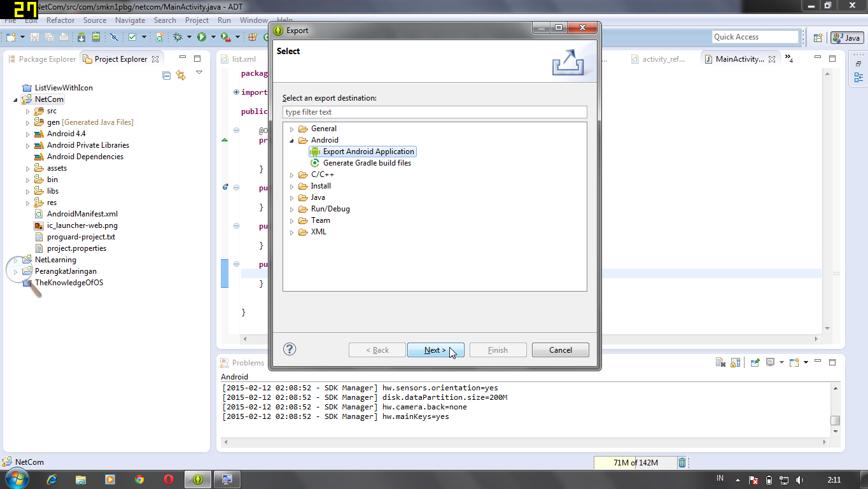Close the Project Explorer tab
This screenshot has width=868, height=489.
click(x=155, y=59)
